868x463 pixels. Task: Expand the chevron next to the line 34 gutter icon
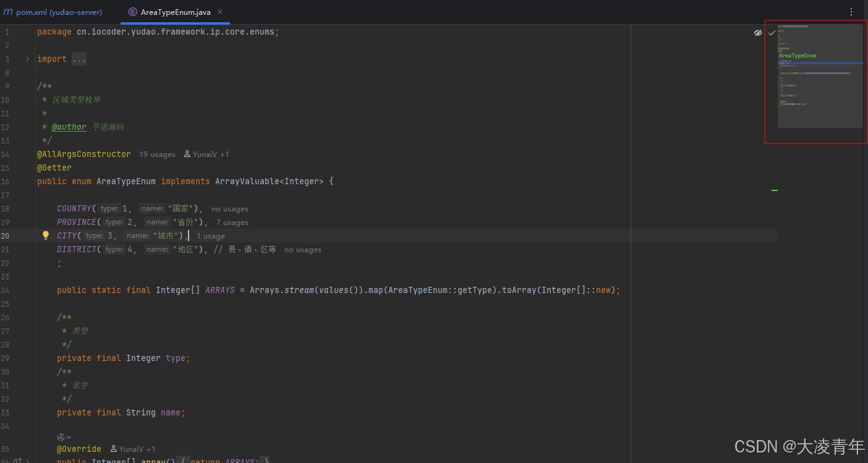[x=68, y=437]
